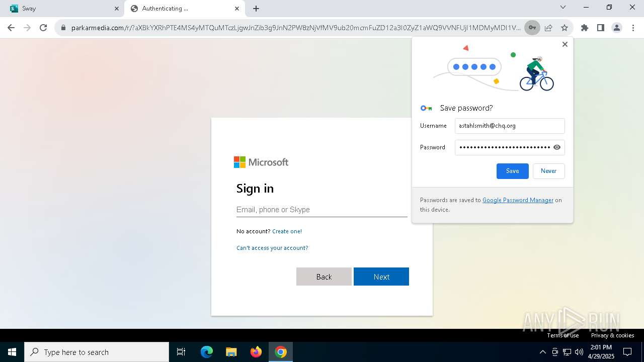Open the network tray icon
This screenshot has height=362, width=644.
pos(567,352)
